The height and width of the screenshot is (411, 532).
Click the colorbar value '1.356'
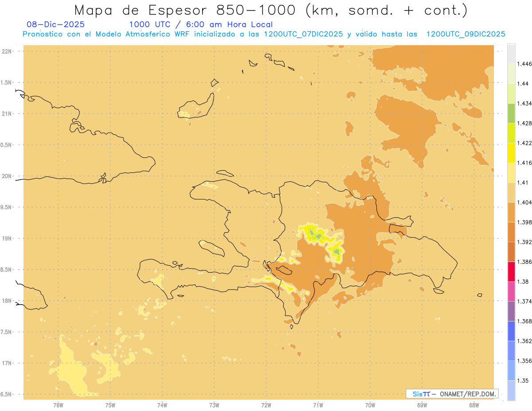(524, 361)
